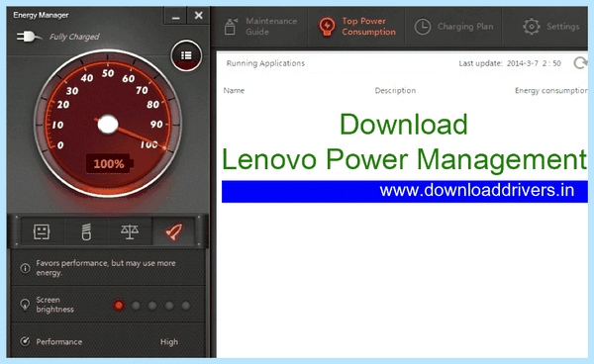This screenshot has height=364, width=594.
Task: Minimize the Energy Manager window
Action: [175, 16]
